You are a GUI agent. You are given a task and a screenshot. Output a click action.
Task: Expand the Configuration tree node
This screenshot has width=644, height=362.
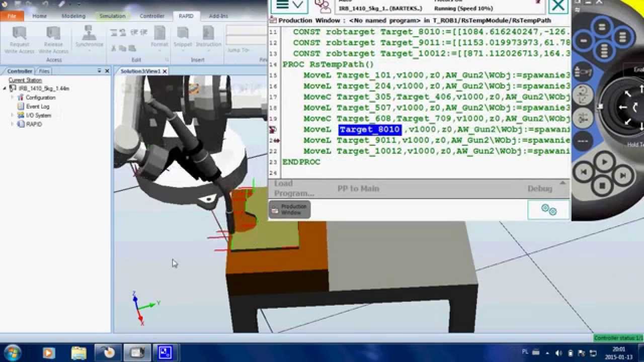pos(13,98)
